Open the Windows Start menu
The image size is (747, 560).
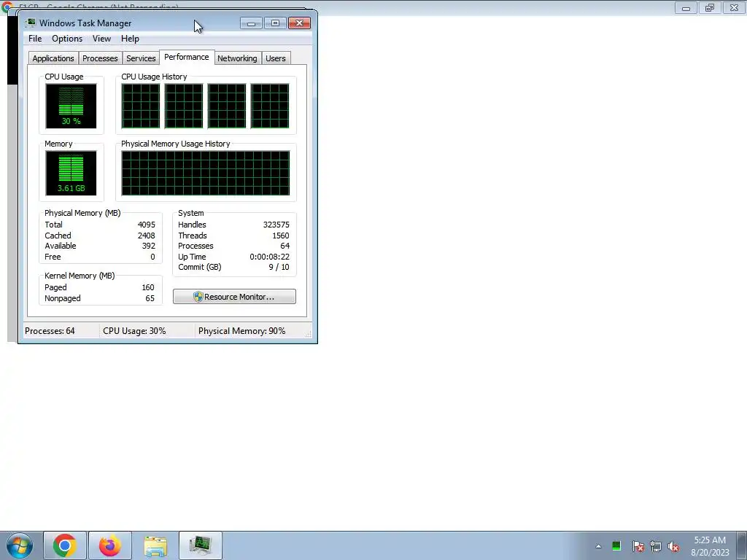click(x=19, y=545)
